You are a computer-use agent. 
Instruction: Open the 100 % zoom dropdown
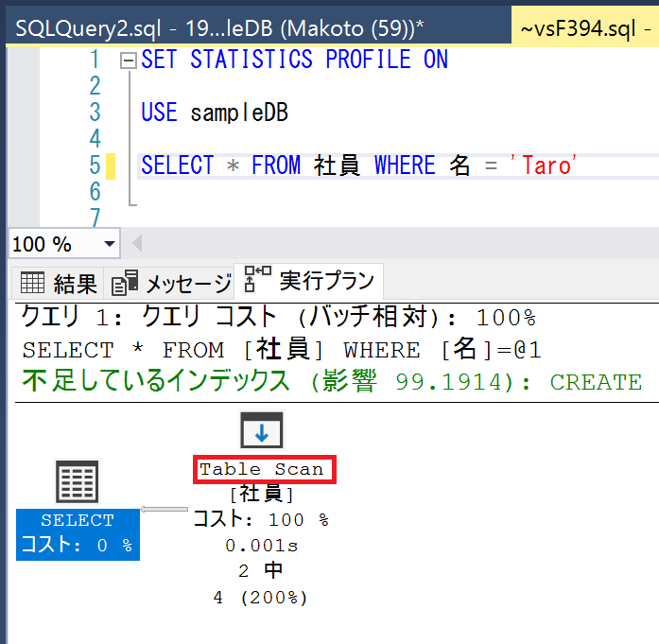click(x=110, y=244)
